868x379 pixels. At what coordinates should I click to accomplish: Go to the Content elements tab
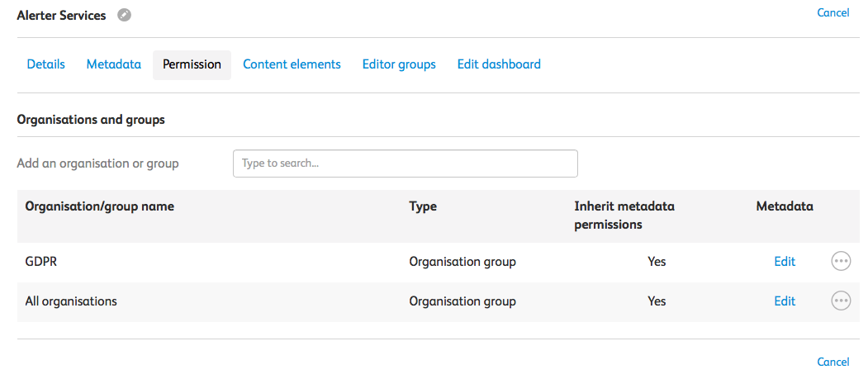tap(292, 64)
